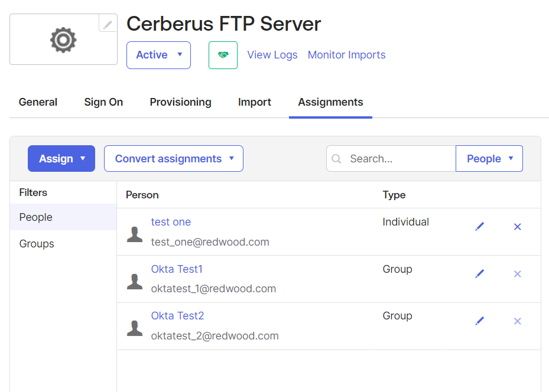Click the Group type for Okta Test2
Viewport: 549px width, 392px height.
tap(397, 316)
